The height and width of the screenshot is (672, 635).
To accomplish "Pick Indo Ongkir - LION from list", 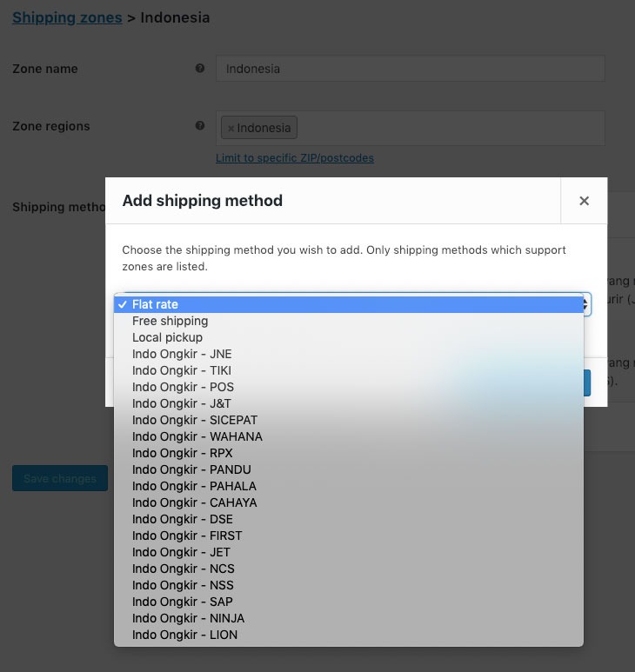I will click(184, 635).
